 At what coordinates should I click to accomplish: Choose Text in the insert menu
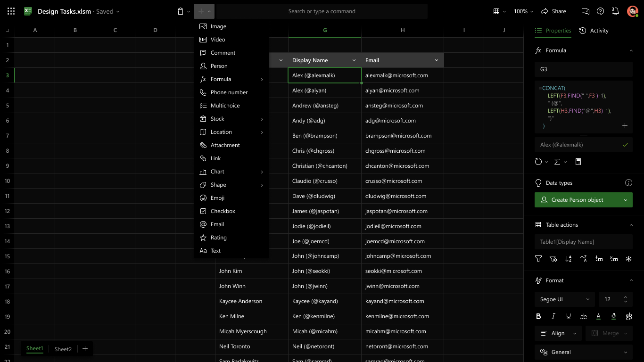tap(231, 251)
